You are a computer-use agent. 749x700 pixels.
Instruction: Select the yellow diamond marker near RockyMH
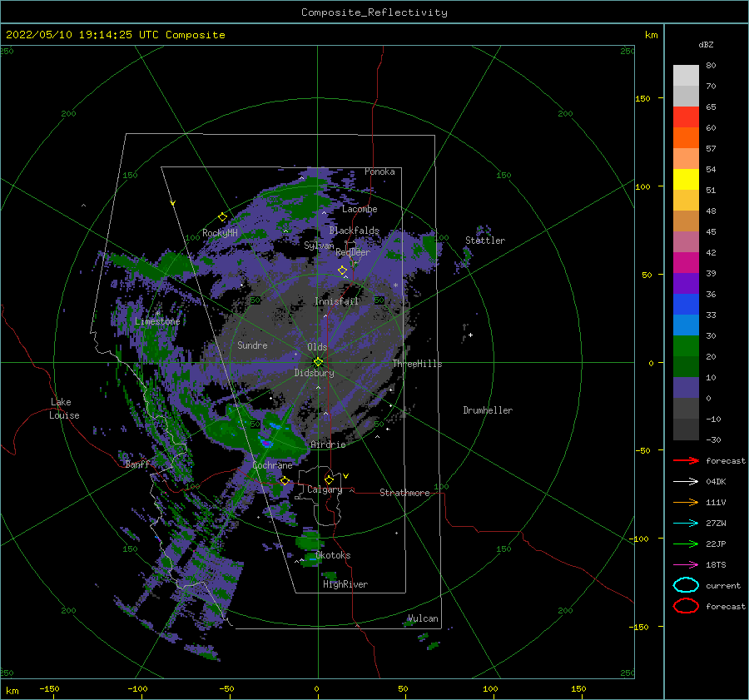(x=222, y=217)
